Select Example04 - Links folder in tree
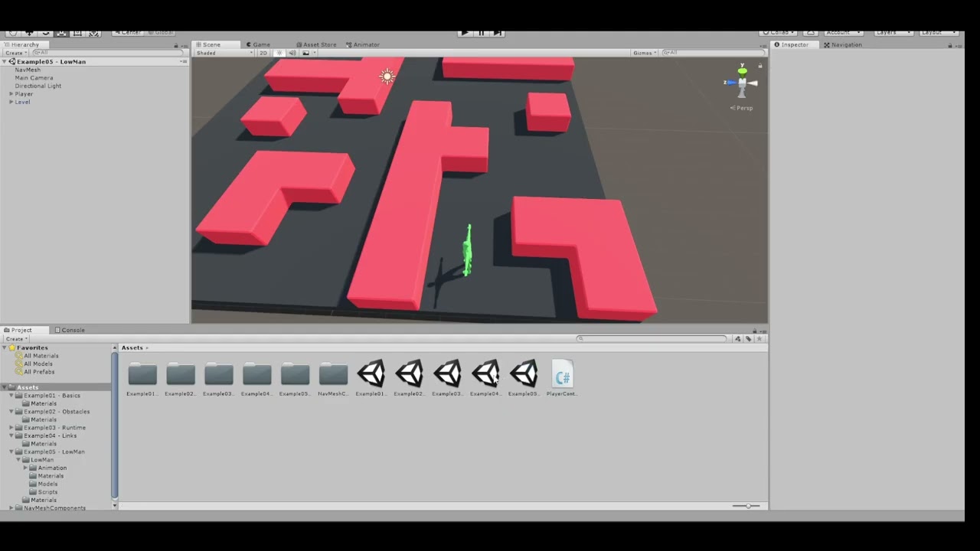 [x=50, y=436]
